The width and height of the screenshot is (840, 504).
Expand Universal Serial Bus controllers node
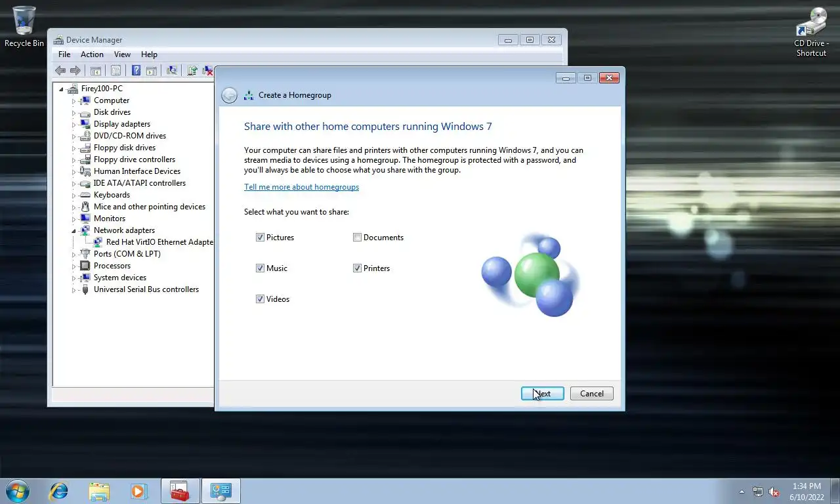[x=73, y=290]
